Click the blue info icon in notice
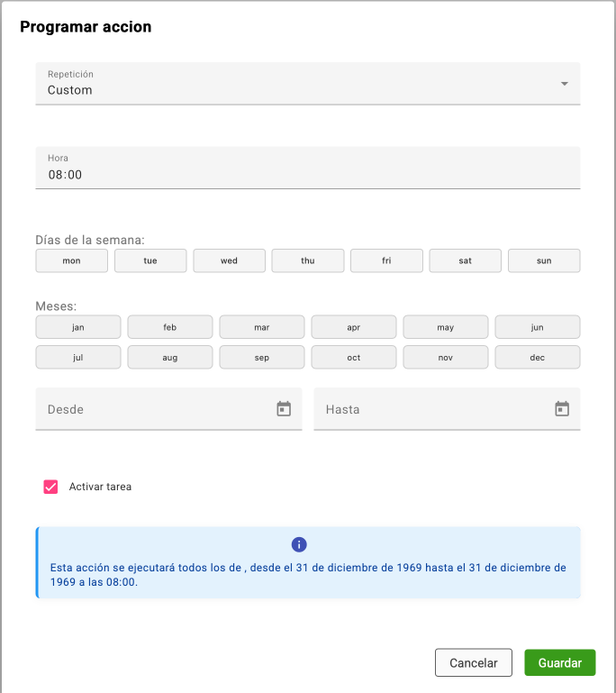The image size is (616, 693). coord(300,544)
